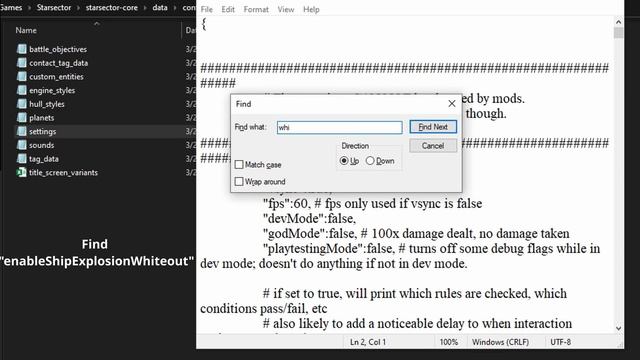Click the UTF-8 encoding status entry
The image size is (640, 360).
(x=560, y=342)
